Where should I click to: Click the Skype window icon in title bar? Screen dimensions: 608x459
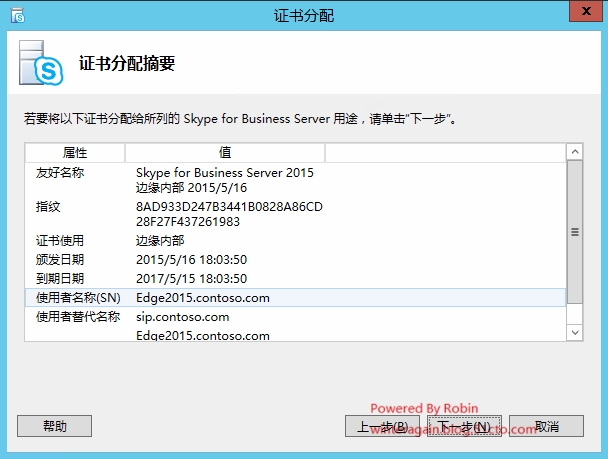(x=18, y=16)
